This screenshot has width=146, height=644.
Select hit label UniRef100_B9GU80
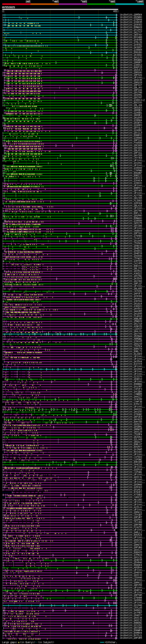coord(131,52)
